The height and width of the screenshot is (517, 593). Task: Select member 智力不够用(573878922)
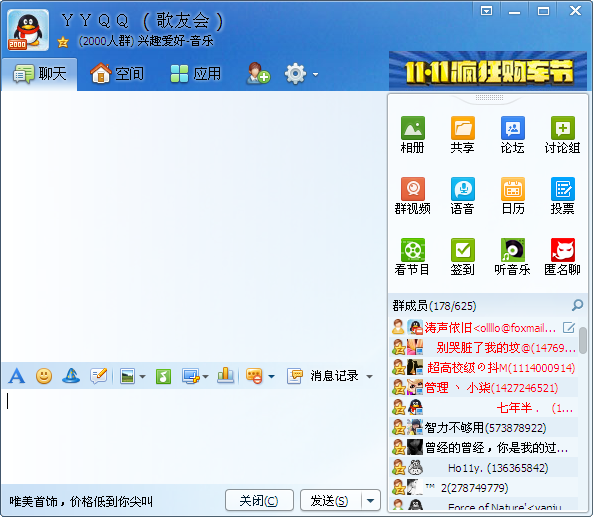(x=484, y=427)
